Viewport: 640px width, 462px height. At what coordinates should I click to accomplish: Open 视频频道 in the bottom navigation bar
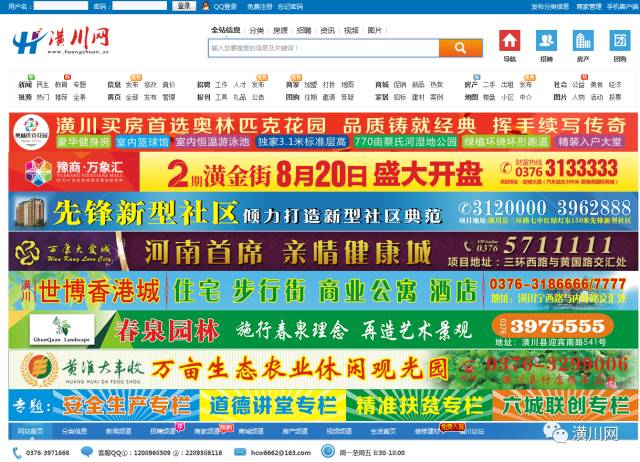click(339, 431)
